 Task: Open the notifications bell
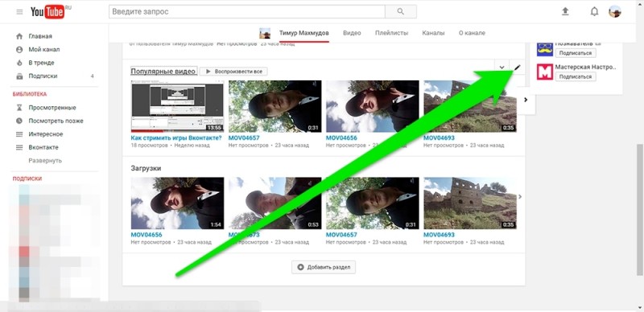pos(594,11)
